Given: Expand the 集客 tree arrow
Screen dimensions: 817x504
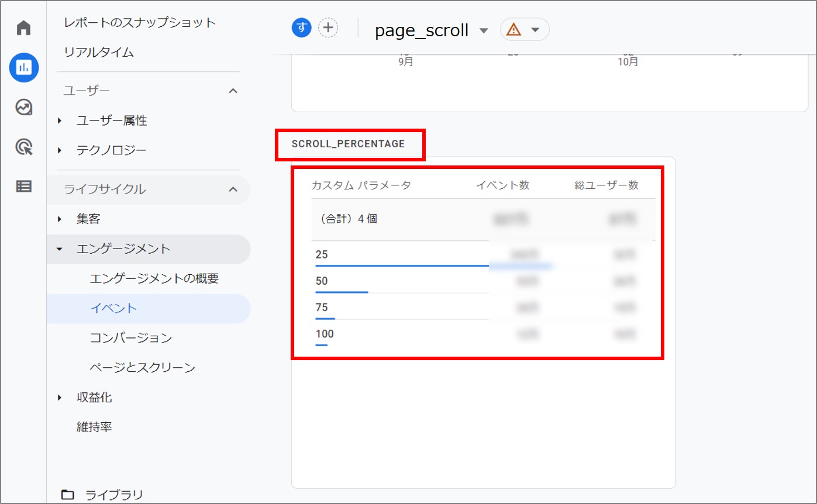Looking at the screenshot, I should (59, 219).
